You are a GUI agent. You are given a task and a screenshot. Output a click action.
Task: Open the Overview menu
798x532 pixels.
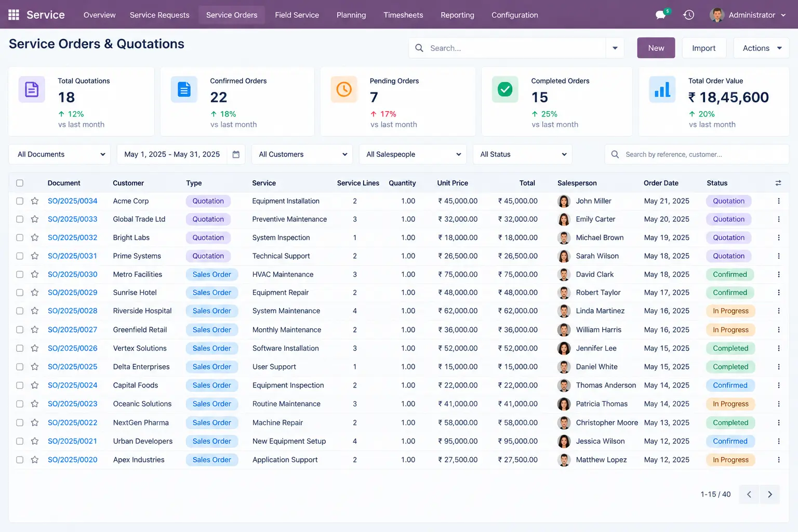(x=99, y=15)
